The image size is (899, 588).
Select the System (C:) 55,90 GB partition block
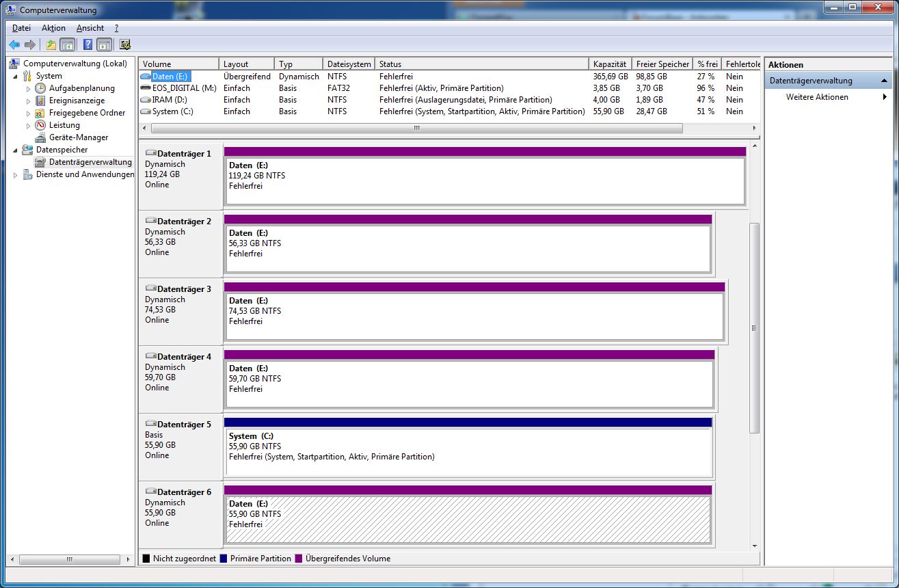(x=469, y=452)
